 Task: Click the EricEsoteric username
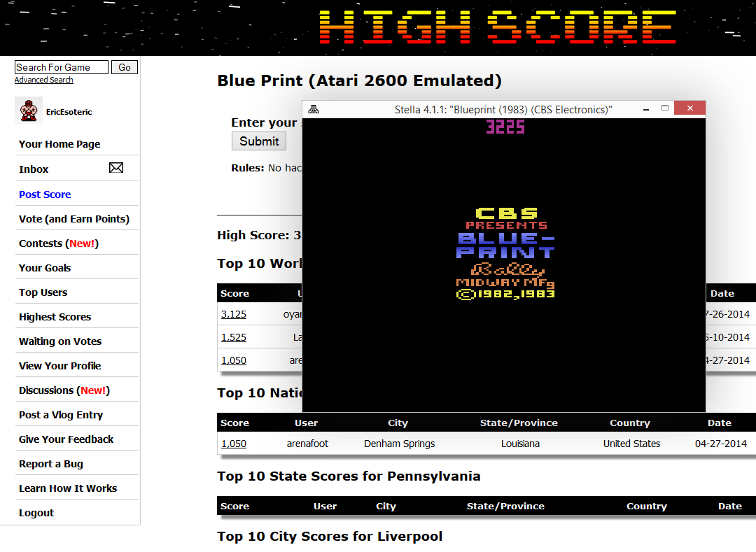(x=69, y=112)
